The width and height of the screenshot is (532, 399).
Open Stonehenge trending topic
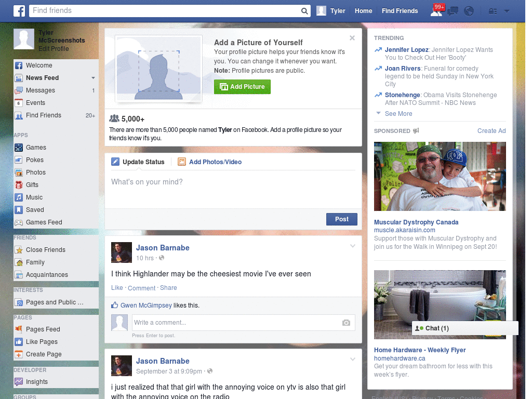403,95
